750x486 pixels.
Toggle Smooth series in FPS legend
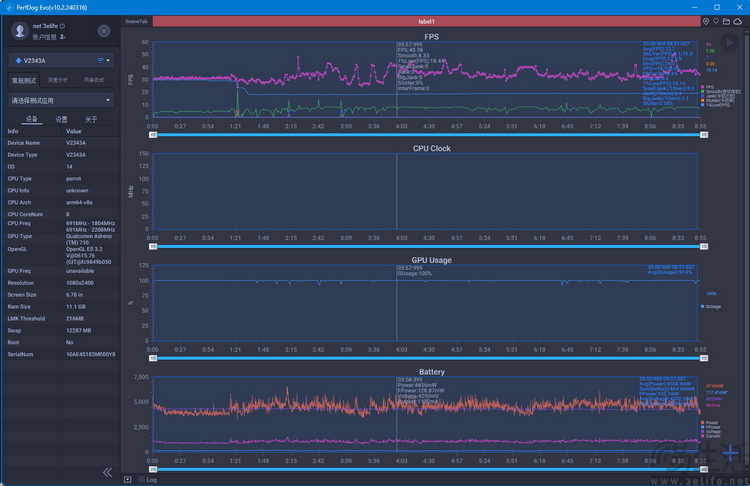coord(720,91)
